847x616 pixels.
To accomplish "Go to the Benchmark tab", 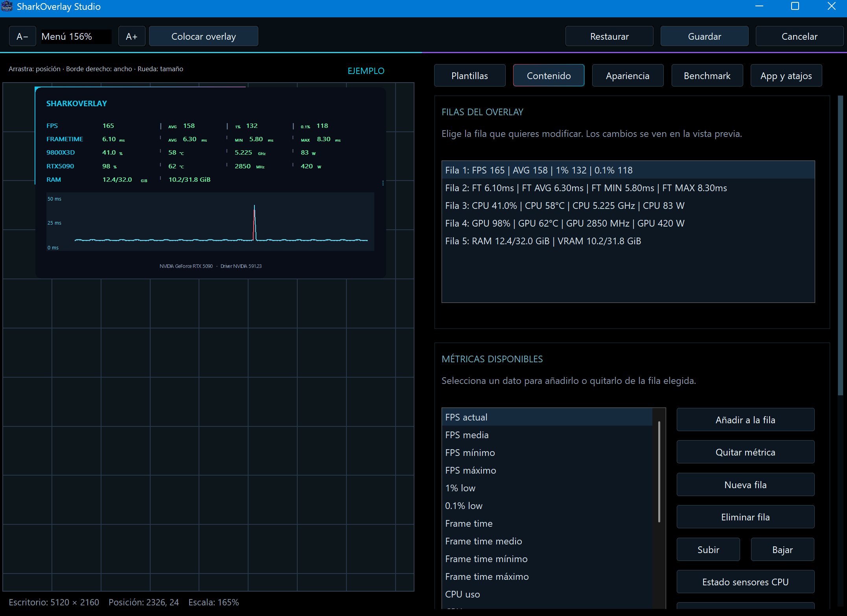I will pos(707,76).
